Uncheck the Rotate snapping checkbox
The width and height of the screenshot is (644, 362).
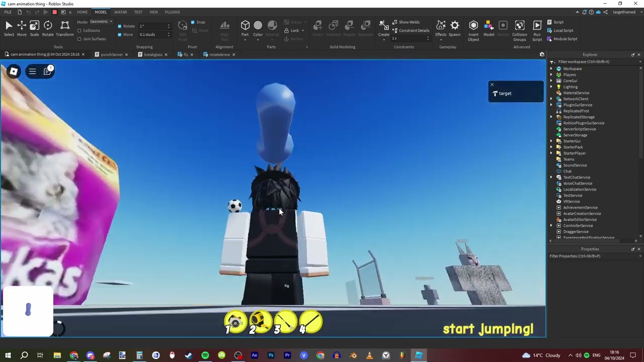120,26
